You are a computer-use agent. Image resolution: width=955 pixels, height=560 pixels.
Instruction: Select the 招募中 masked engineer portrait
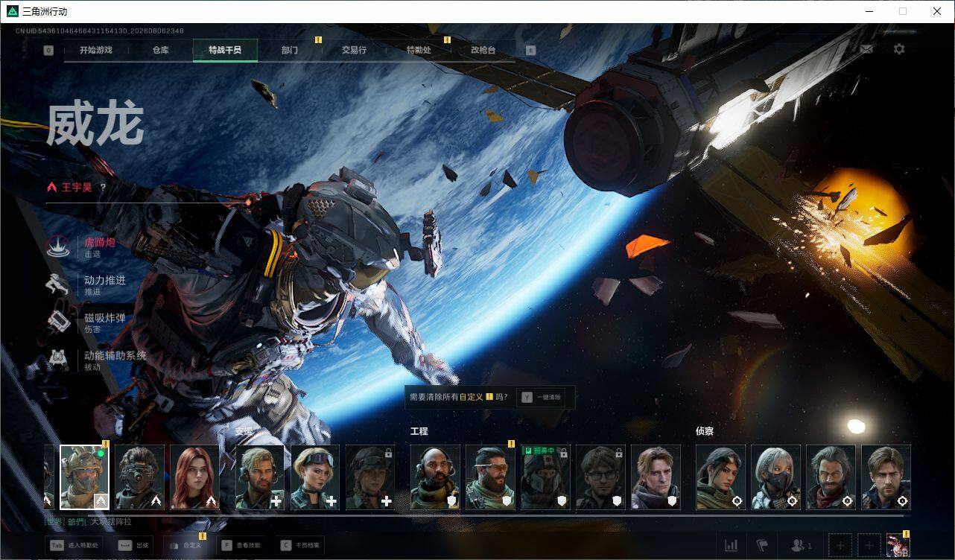[x=545, y=477]
